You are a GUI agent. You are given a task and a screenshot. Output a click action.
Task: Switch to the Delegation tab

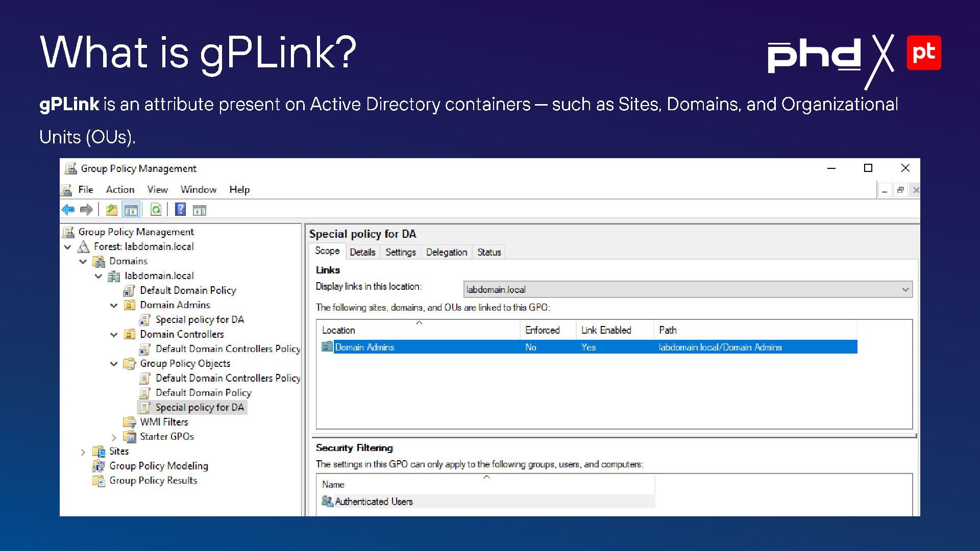click(x=446, y=252)
